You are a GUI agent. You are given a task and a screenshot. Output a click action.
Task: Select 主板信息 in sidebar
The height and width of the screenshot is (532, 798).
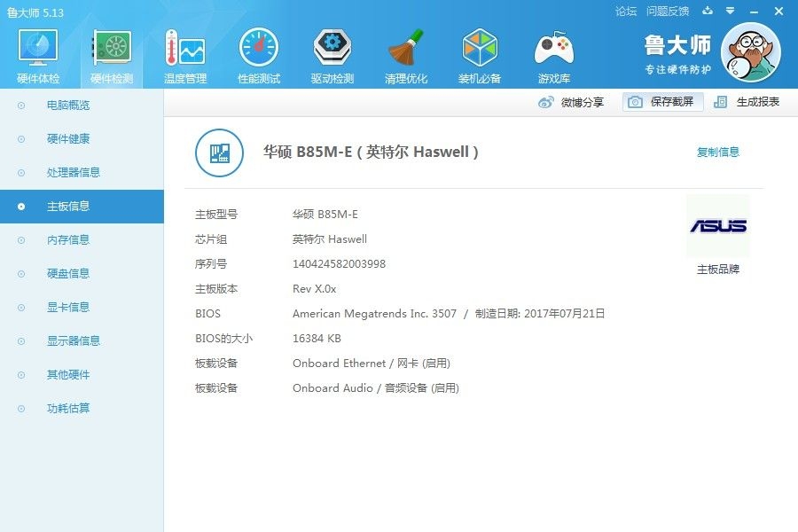tap(82, 207)
